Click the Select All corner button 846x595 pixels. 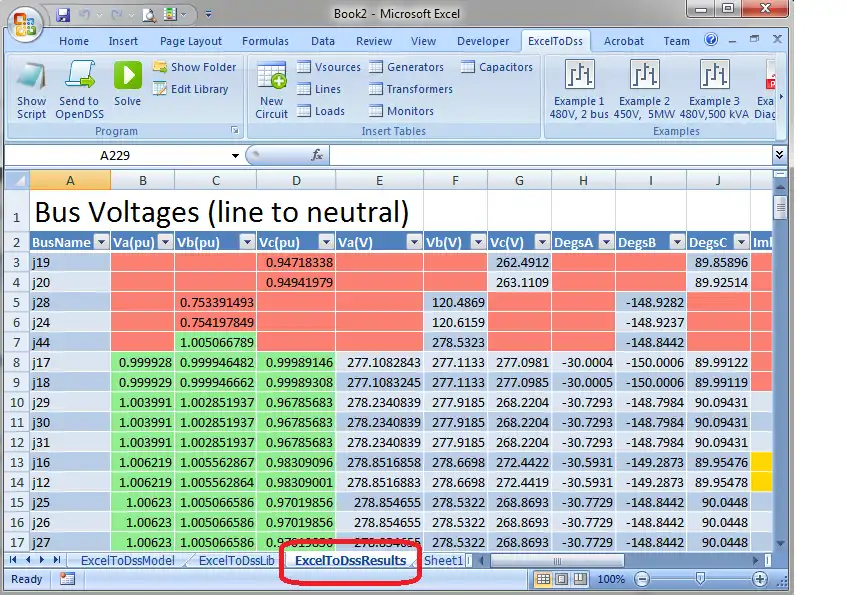pos(17,180)
